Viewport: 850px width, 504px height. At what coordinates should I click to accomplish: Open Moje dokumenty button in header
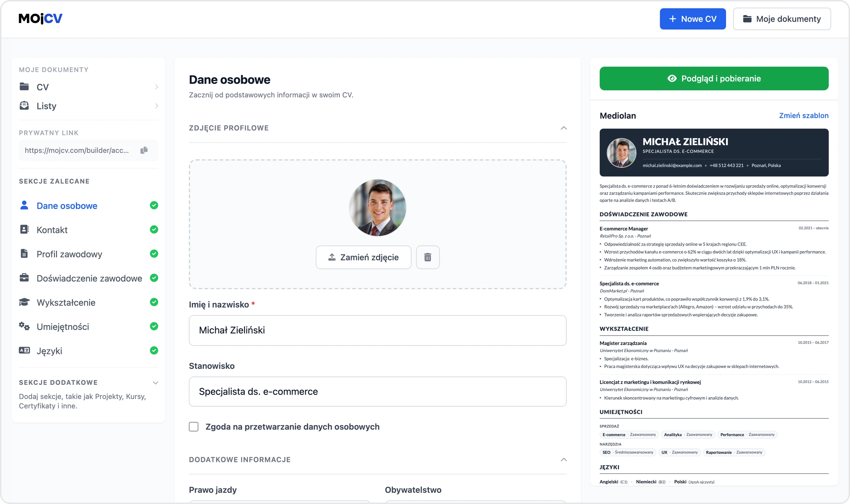[782, 19]
